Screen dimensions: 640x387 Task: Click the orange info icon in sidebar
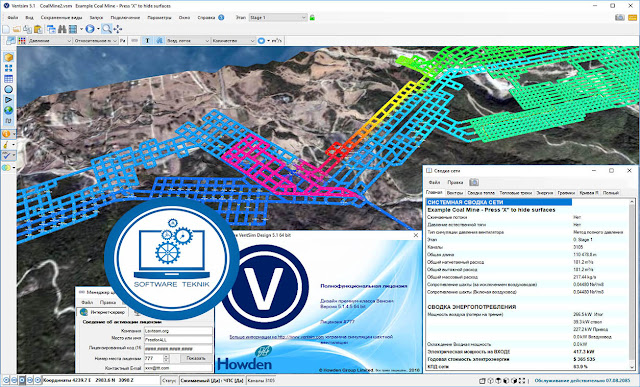click(7, 134)
